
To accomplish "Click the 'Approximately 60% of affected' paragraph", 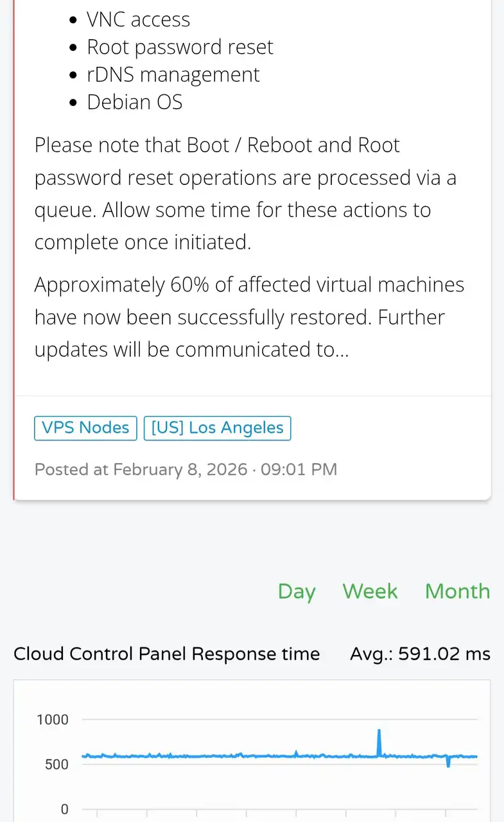I will (249, 317).
